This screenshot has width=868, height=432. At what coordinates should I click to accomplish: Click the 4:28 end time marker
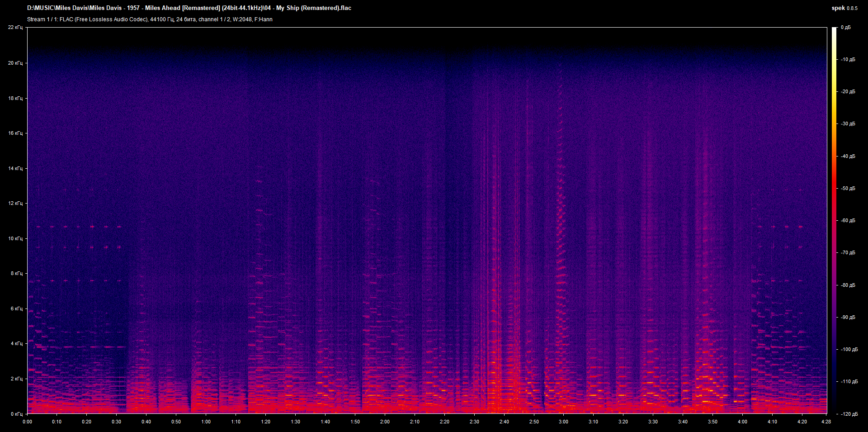tap(826, 422)
